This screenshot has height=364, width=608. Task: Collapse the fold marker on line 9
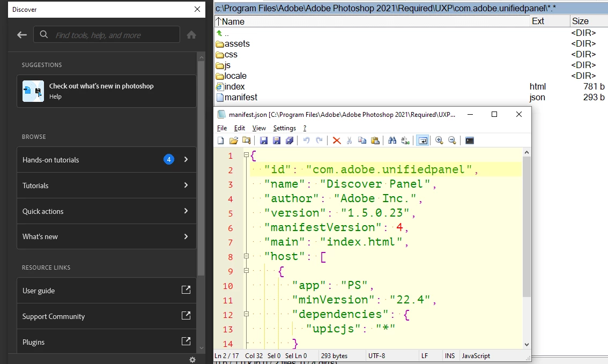pos(246,271)
